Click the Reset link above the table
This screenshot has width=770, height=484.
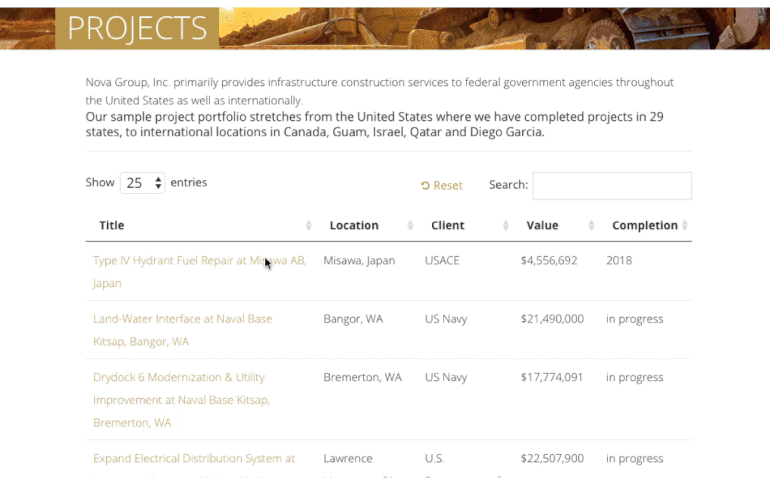(x=447, y=186)
